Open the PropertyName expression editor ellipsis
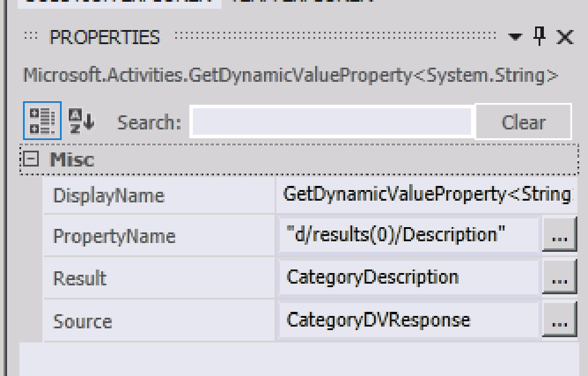This screenshot has height=376, width=588. tap(560, 235)
